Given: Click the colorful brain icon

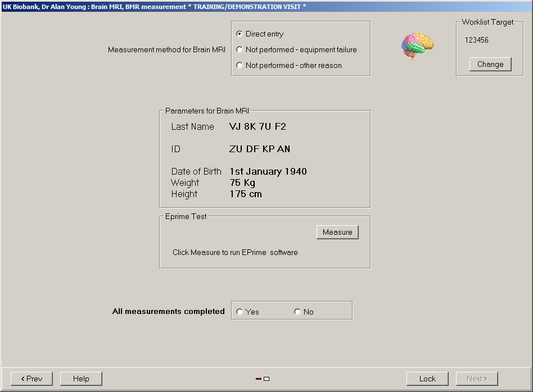Looking at the screenshot, I should pos(417,45).
